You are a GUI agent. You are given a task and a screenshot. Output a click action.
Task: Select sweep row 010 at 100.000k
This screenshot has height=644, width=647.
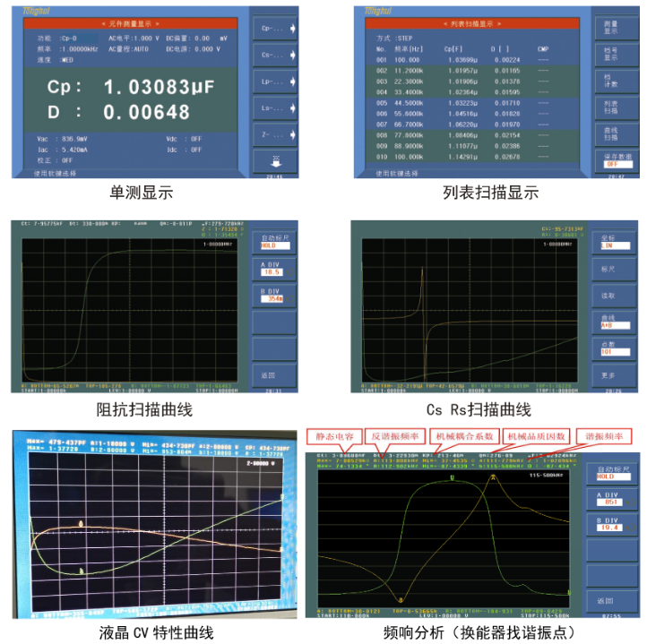pos(471,157)
